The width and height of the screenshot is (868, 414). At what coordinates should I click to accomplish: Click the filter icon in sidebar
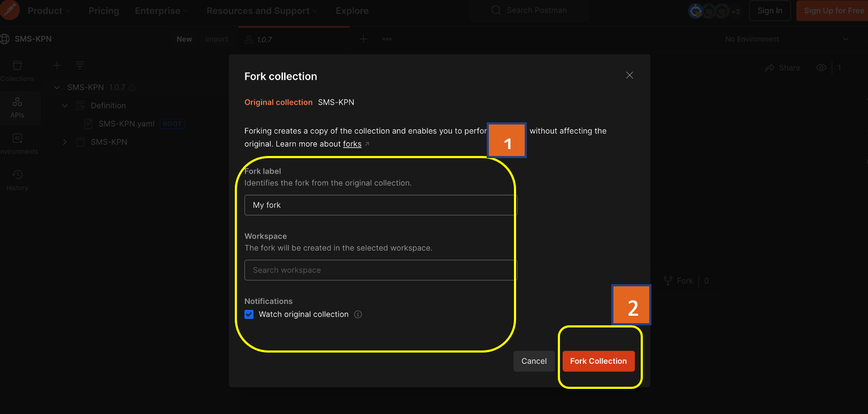point(80,65)
